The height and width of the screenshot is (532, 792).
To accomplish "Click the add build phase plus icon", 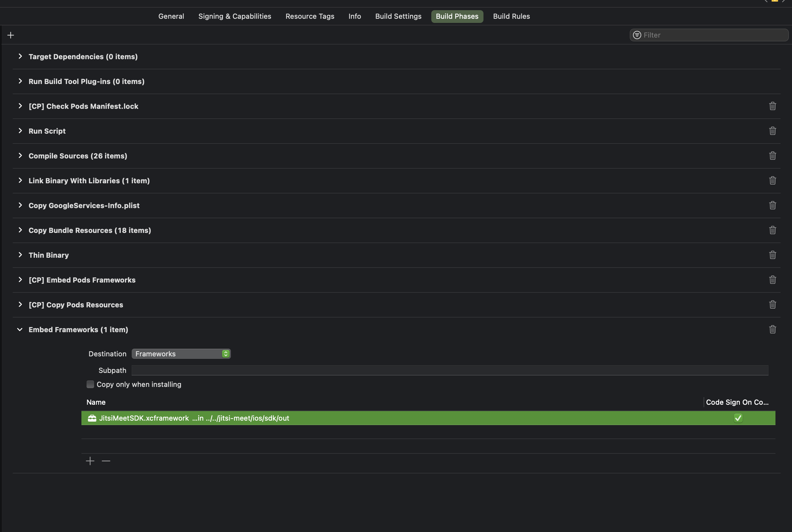I will [x=10, y=35].
